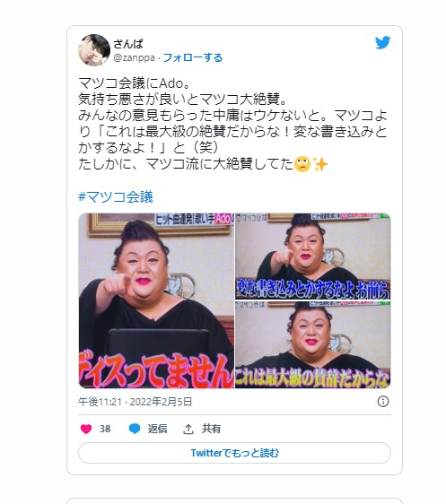Open the @zanppa username handle
The width and height of the screenshot is (446, 504).
click(134, 58)
